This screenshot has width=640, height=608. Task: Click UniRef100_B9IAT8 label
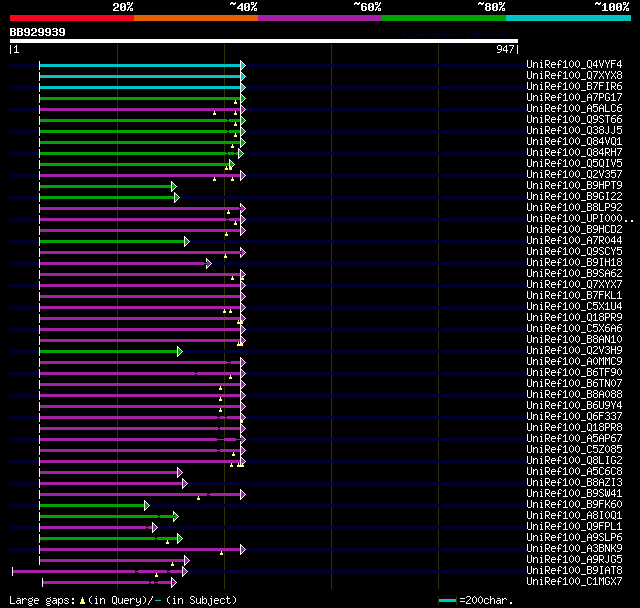point(574,571)
